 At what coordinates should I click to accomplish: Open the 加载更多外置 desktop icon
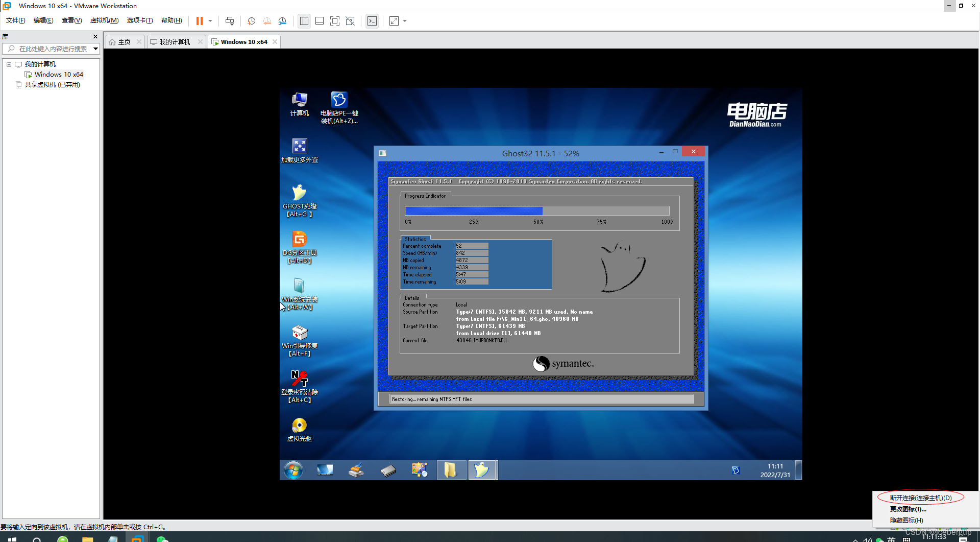[x=300, y=151]
